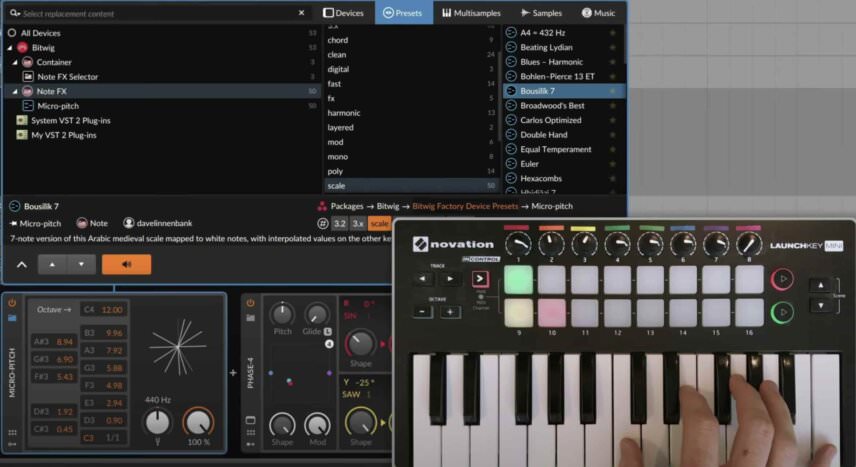Adjust the 440 Hz reference knob
Screen dimensions: 856x467
pyautogui.click(x=157, y=422)
